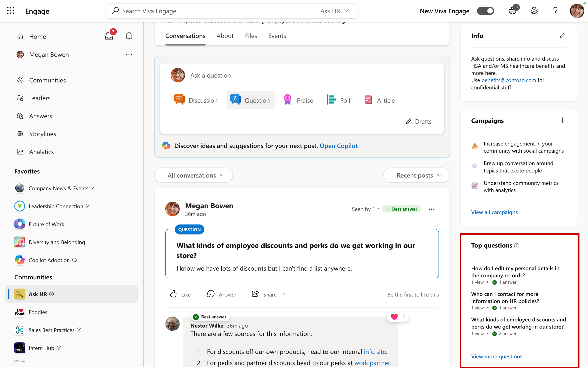The height and width of the screenshot is (368, 588).
Task: Open the settings gear icon
Action: 534,11
